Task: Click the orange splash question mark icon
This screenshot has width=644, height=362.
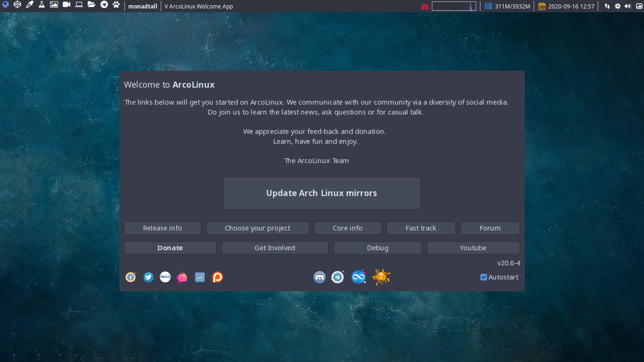Action: 381,277
